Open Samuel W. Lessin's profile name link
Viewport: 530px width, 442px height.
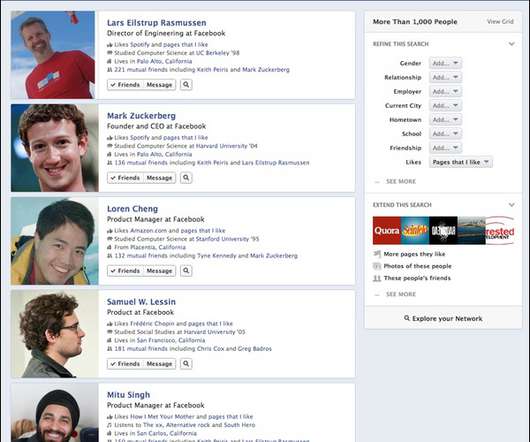[141, 302]
